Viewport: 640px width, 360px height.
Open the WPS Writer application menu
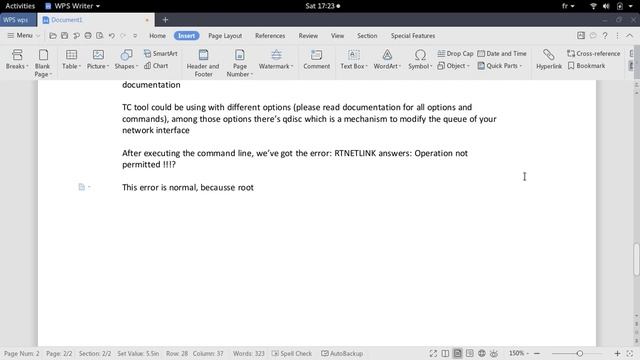(72, 6)
